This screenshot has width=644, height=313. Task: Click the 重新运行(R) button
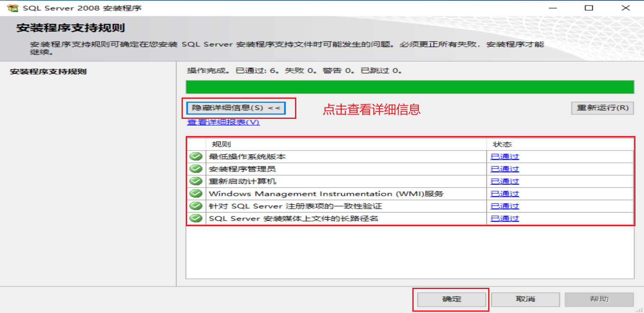602,108
